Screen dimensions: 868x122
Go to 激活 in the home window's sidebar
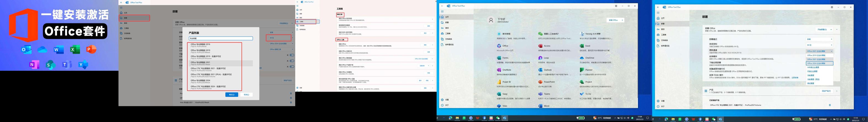click(x=456, y=28)
